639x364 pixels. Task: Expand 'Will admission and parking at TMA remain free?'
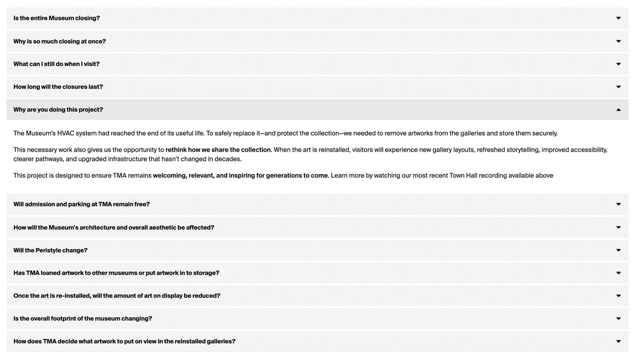[317, 204]
